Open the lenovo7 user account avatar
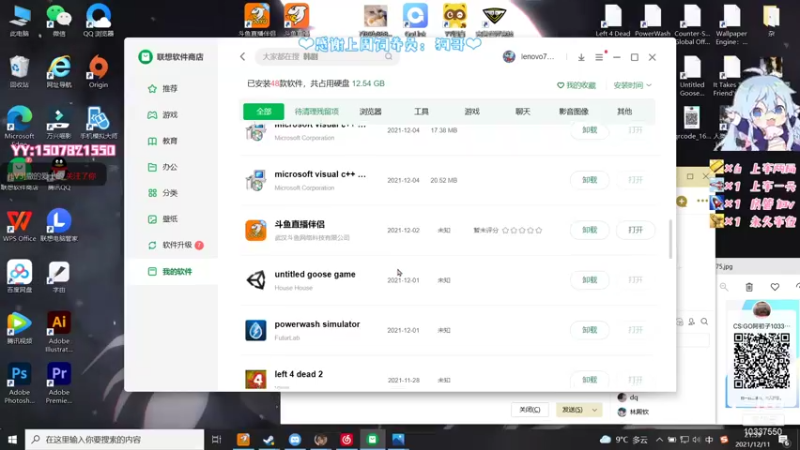 509,57
